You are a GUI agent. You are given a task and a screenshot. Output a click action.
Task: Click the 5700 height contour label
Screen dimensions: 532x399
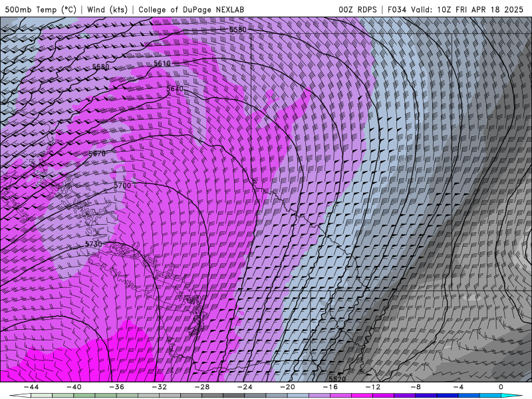(122, 186)
